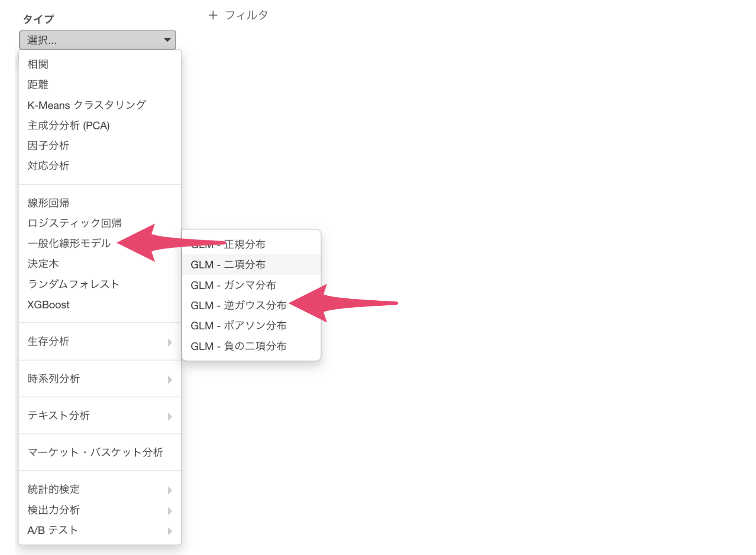
Task: Select GLM - ガンマ分布 in submenu
Action: 251,285
